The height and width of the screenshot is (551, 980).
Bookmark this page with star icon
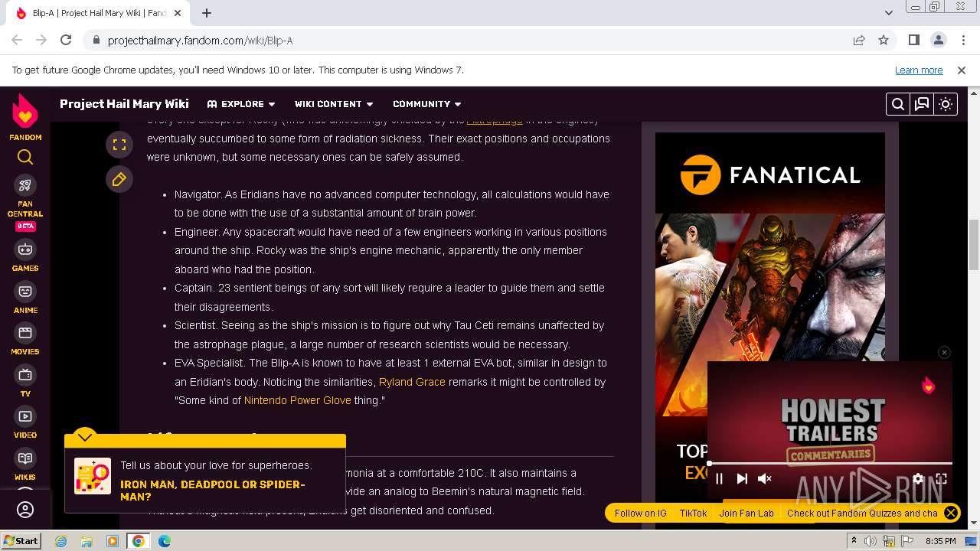tap(884, 40)
